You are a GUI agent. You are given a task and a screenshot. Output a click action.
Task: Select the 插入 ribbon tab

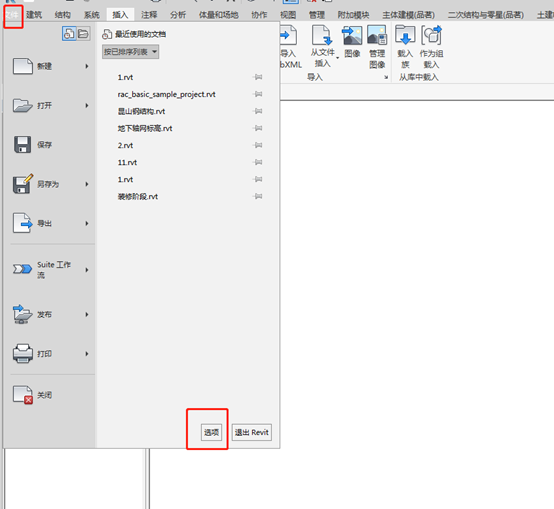(x=120, y=15)
